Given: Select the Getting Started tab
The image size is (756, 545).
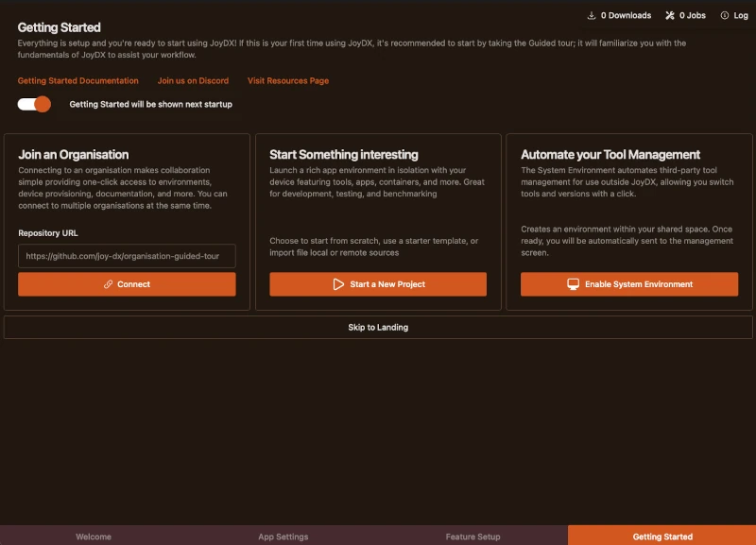Looking at the screenshot, I should (x=662, y=536).
